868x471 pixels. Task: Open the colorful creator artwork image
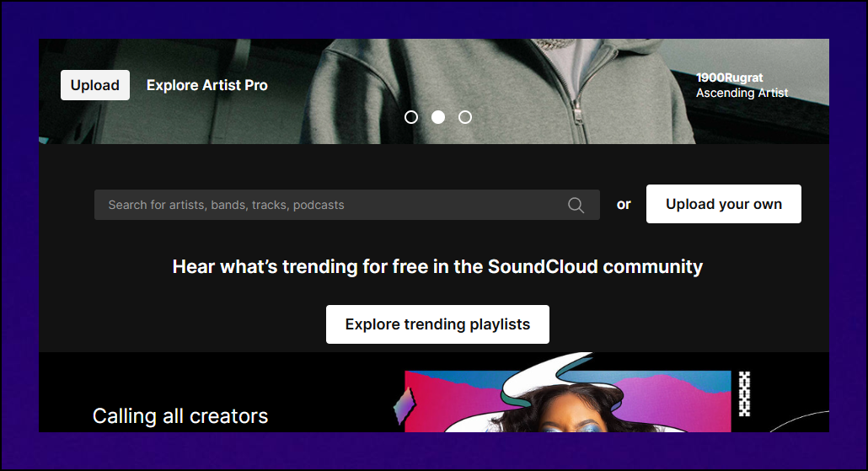point(568,394)
